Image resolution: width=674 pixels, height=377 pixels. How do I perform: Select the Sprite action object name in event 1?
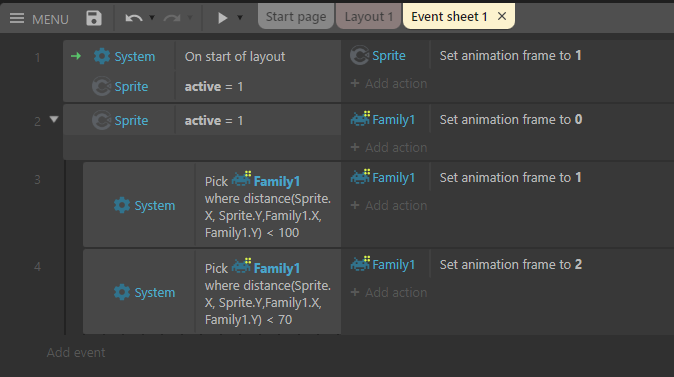coord(389,55)
